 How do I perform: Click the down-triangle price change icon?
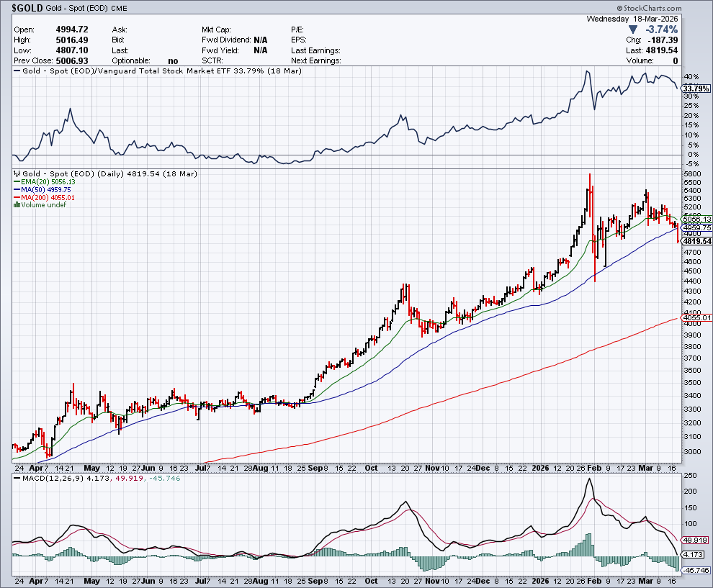[634, 30]
